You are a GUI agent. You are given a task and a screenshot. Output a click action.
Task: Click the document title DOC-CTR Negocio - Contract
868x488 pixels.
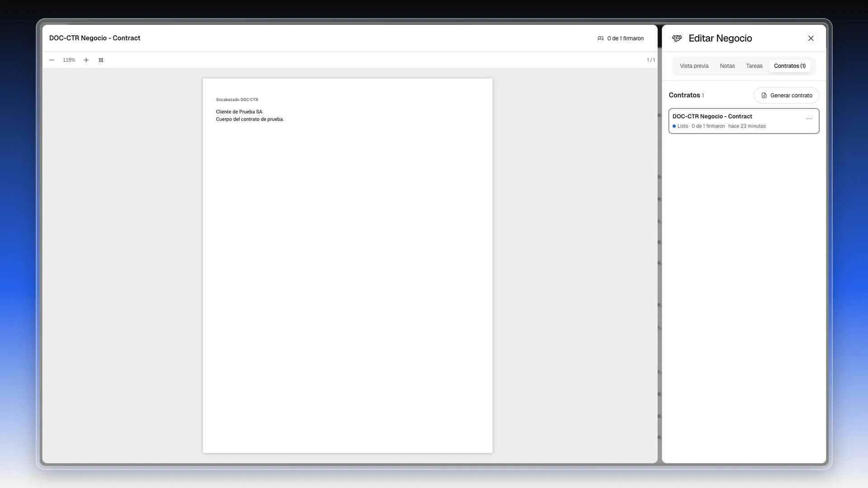94,38
